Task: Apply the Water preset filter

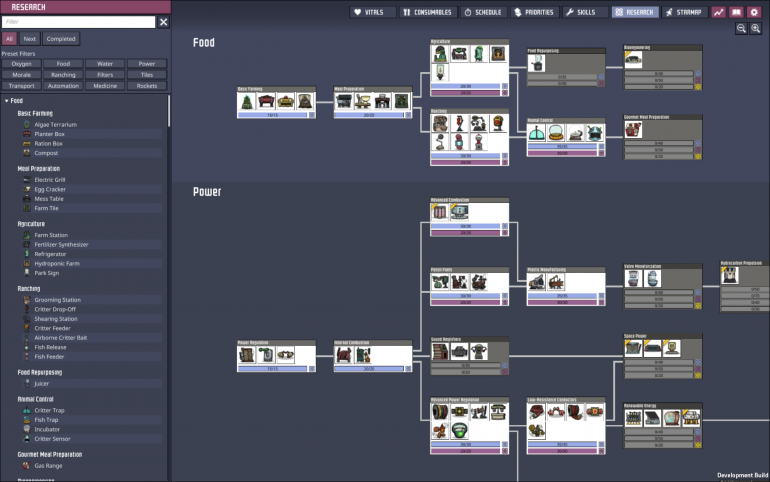Action: tap(105, 64)
